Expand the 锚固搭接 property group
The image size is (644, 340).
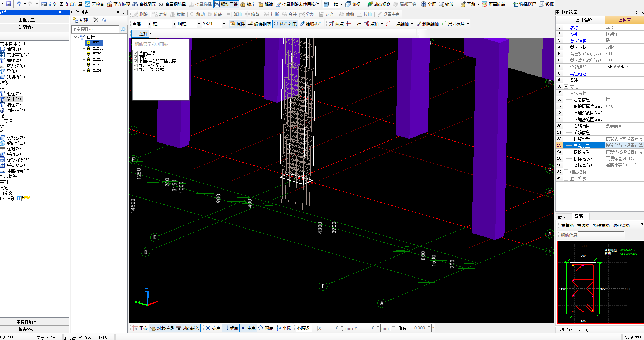pos(566,172)
